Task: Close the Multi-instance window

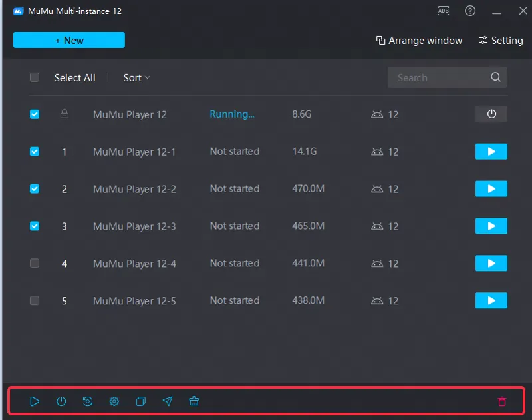Action: coord(523,11)
